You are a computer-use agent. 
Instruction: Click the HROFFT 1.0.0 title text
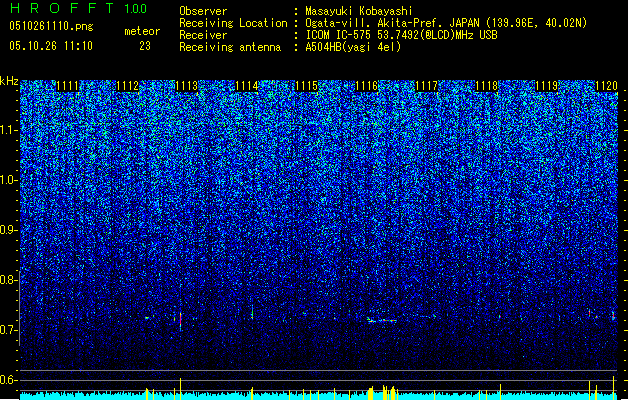[78, 8]
